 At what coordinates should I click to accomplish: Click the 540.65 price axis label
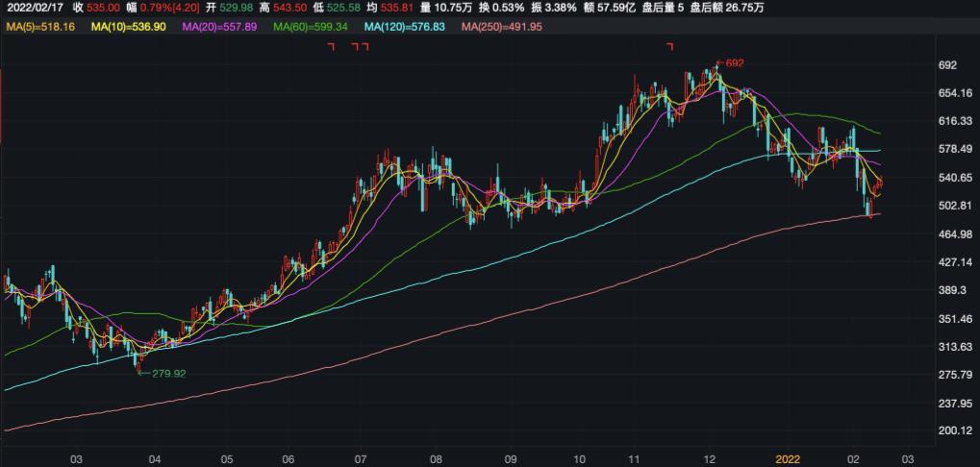[x=954, y=178]
